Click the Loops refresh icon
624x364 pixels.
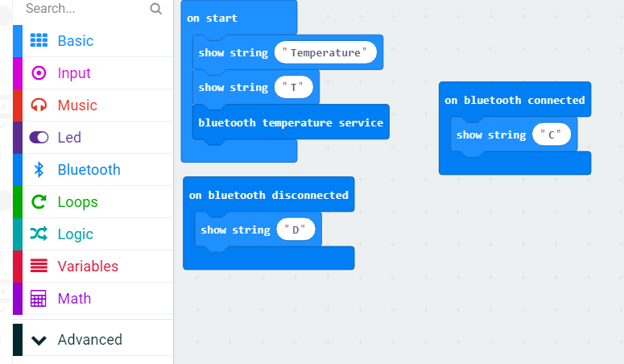pos(39,202)
